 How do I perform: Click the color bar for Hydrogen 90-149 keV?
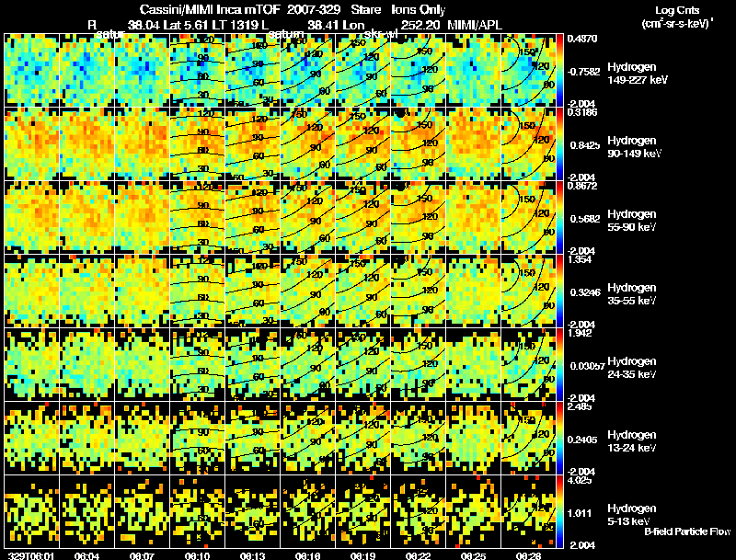560,144
